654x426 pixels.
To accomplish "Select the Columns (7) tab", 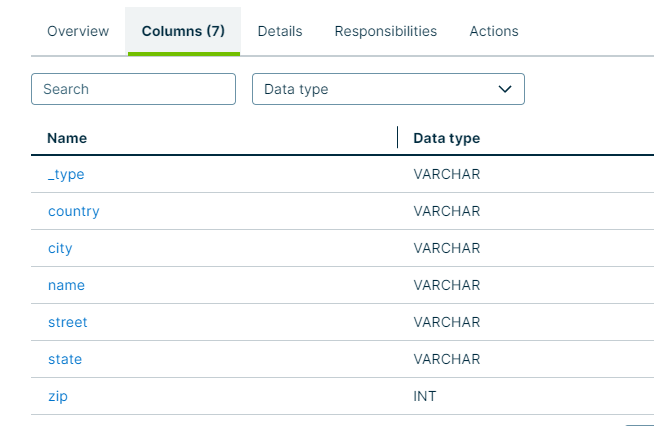I will [183, 31].
